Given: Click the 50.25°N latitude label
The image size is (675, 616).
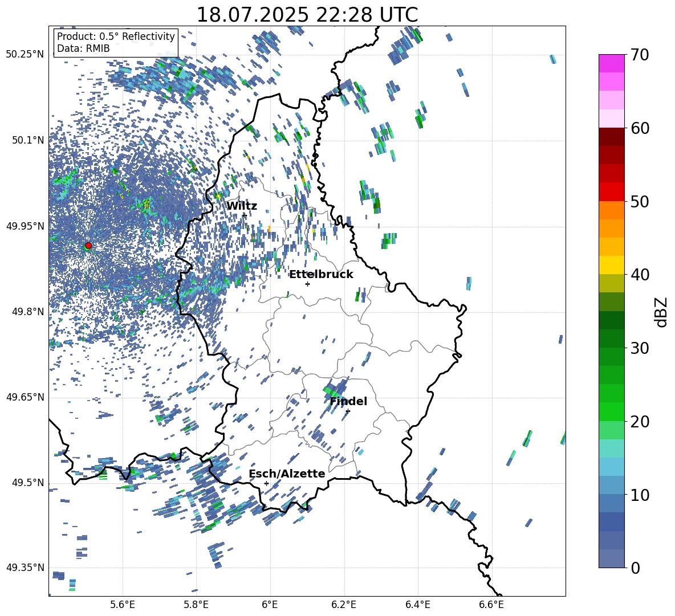Looking at the screenshot, I should click(25, 55).
